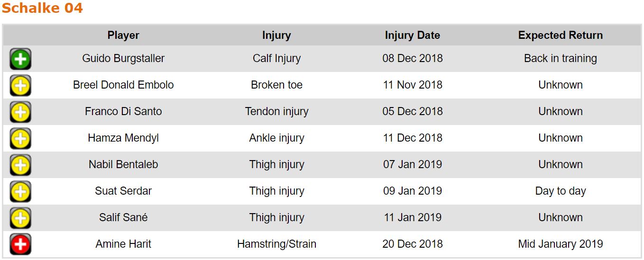Click the 07 Jan 2019 injury date
644x260 pixels.
412,165
